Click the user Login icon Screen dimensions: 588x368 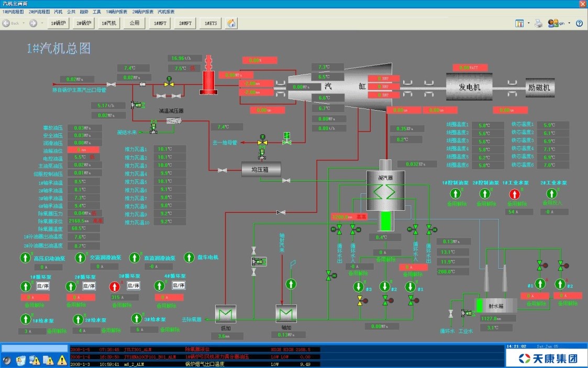point(552,23)
